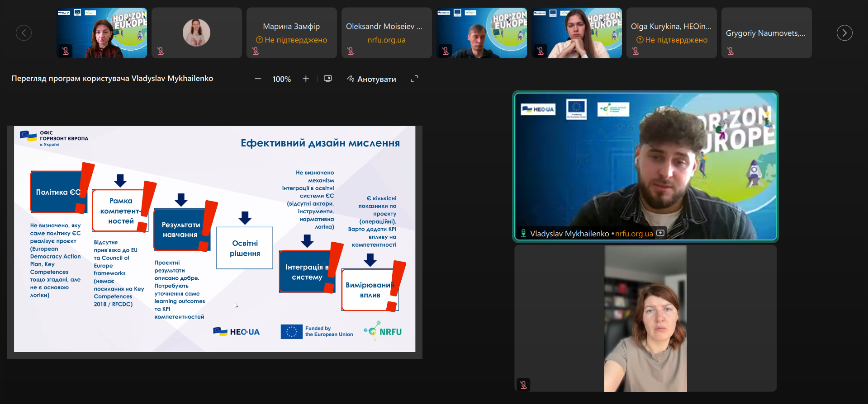Image resolution: width=868 pixels, height=404 pixels.
Task: Click the nrfu.org.ua label under Oleksandr Moiseiev
Action: tap(386, 40)
